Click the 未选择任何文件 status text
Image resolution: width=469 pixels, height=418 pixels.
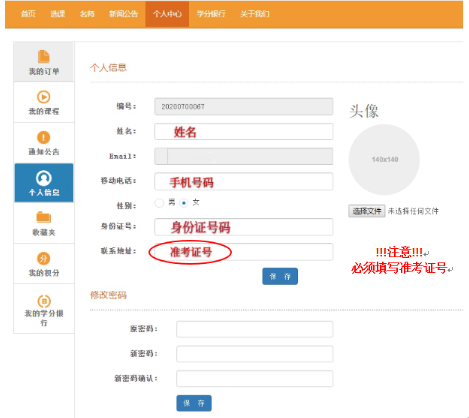(413, 211)
